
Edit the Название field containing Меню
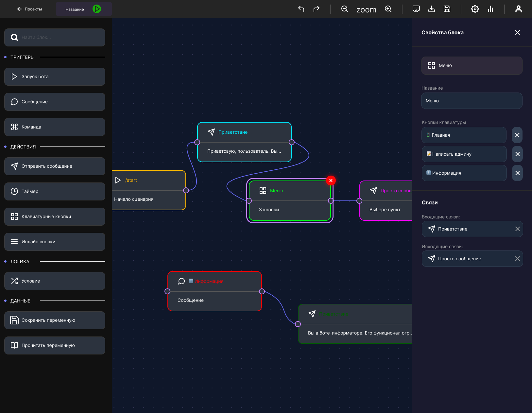click(472, 101)
